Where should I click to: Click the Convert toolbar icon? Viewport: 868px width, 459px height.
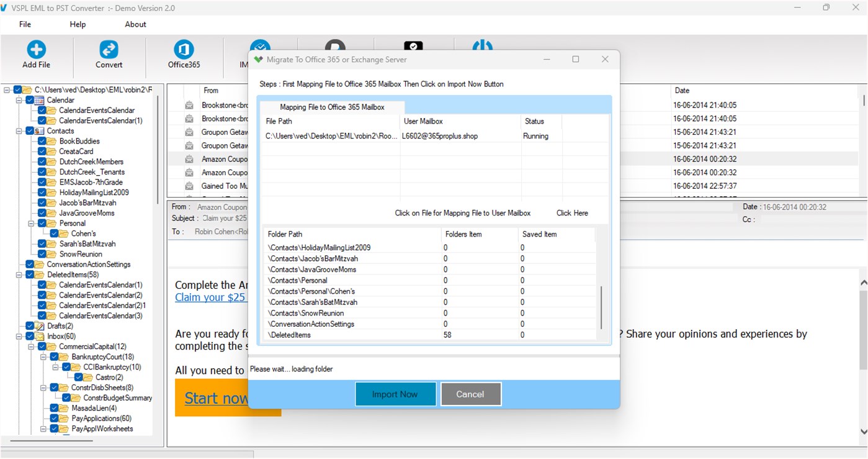[109, 55]
